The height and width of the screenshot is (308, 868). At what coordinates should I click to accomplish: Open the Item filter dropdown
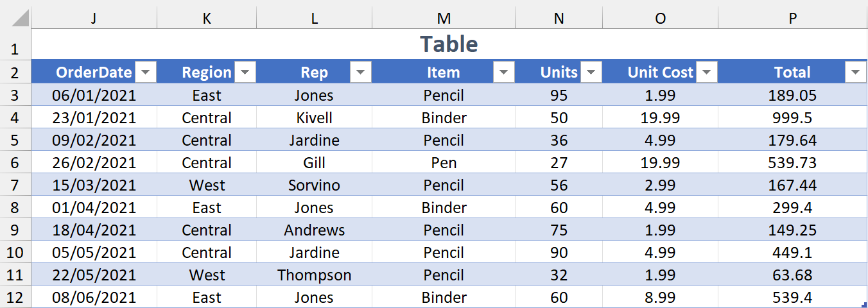point(504,73)
